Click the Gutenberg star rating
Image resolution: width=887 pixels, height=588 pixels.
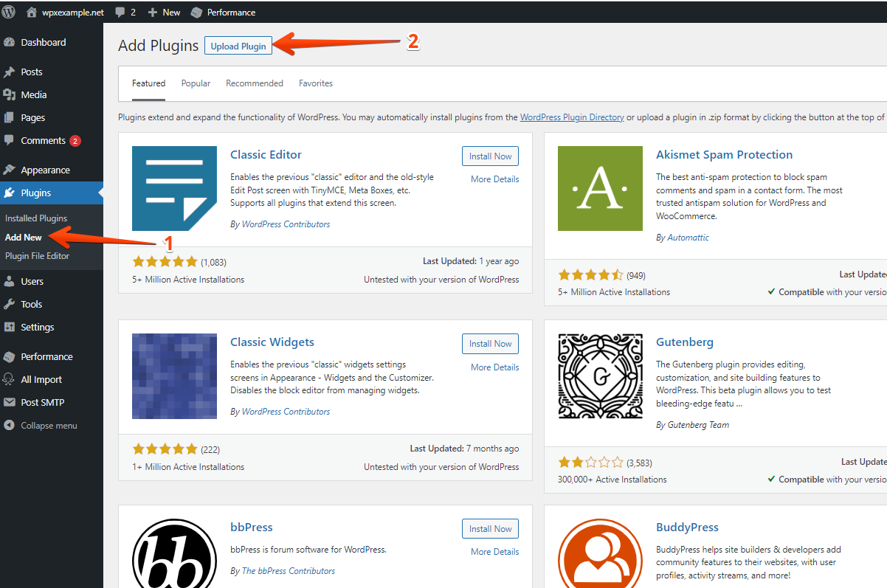(591, 463)
